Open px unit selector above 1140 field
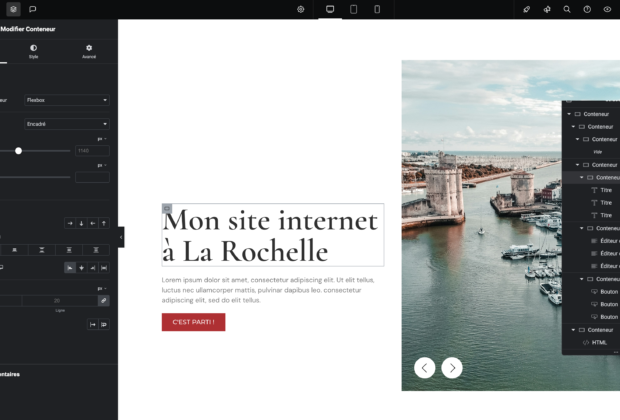 (102, 139)
